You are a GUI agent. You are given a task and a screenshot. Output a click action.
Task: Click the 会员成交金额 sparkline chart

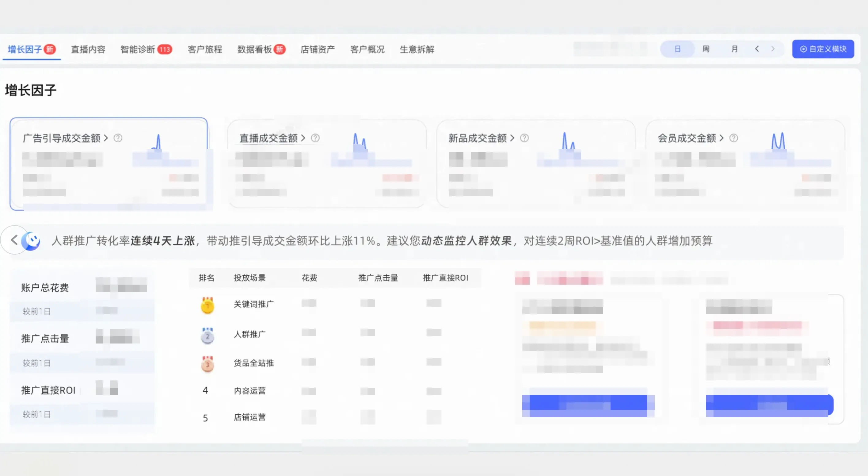click(790, 149)
